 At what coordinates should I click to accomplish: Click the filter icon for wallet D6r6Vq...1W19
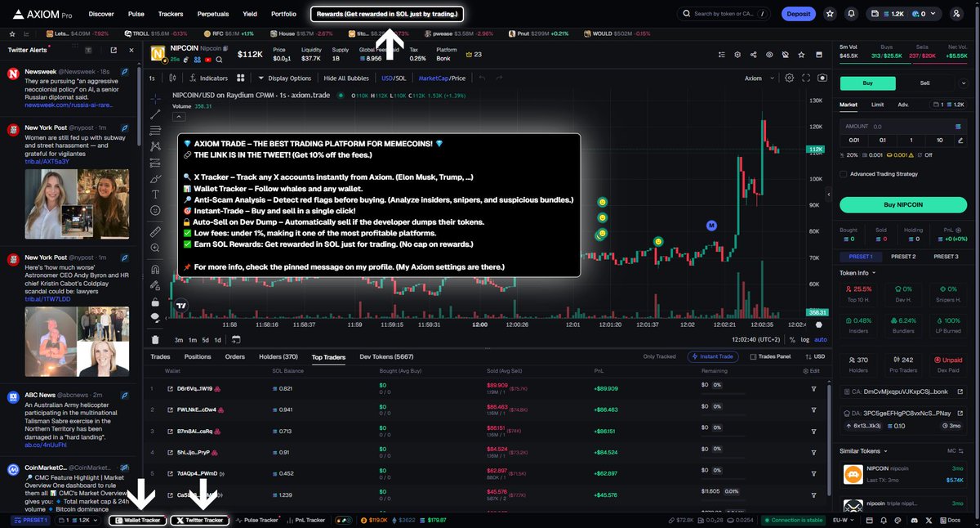tap(813, 388)
